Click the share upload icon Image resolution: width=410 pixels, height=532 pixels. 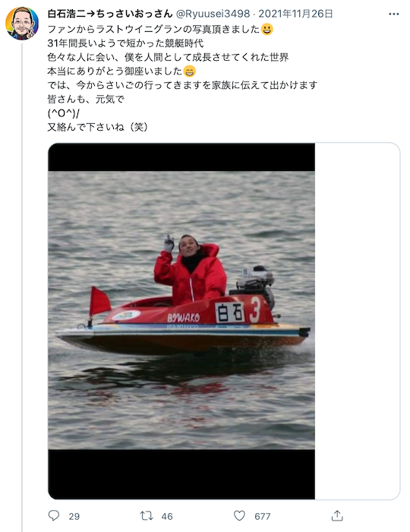click(x=337, y=516)
